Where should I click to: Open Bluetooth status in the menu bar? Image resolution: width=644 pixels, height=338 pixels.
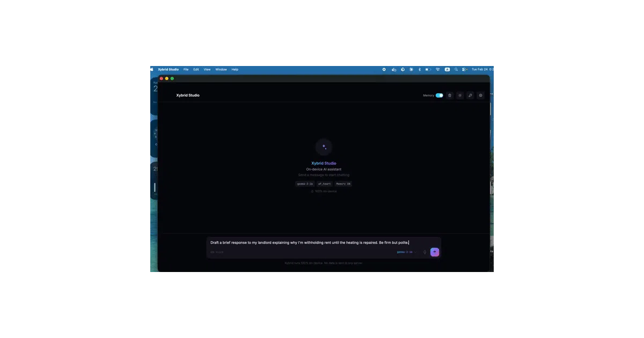pyautogui.click(x=419, y=69)
